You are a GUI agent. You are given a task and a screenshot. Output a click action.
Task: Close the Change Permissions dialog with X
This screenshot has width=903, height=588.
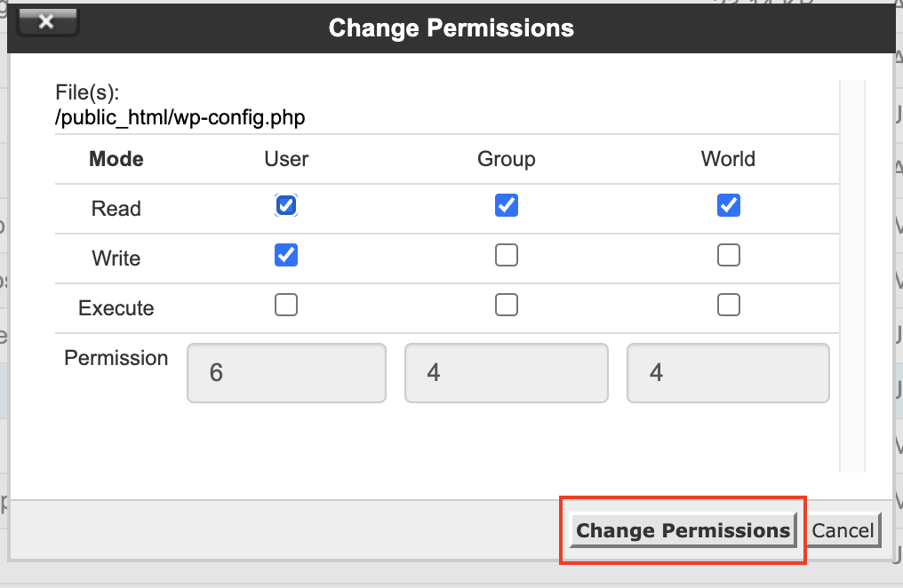[47, 22]
